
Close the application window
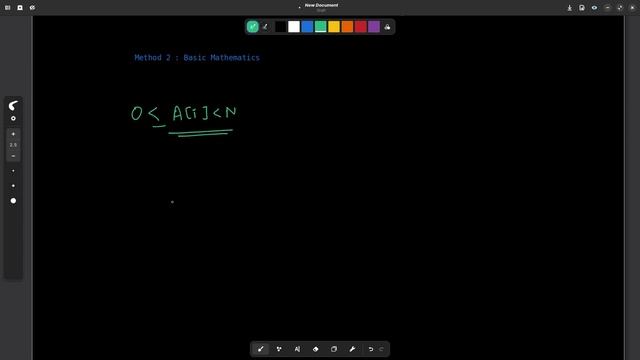coord(632,8)
